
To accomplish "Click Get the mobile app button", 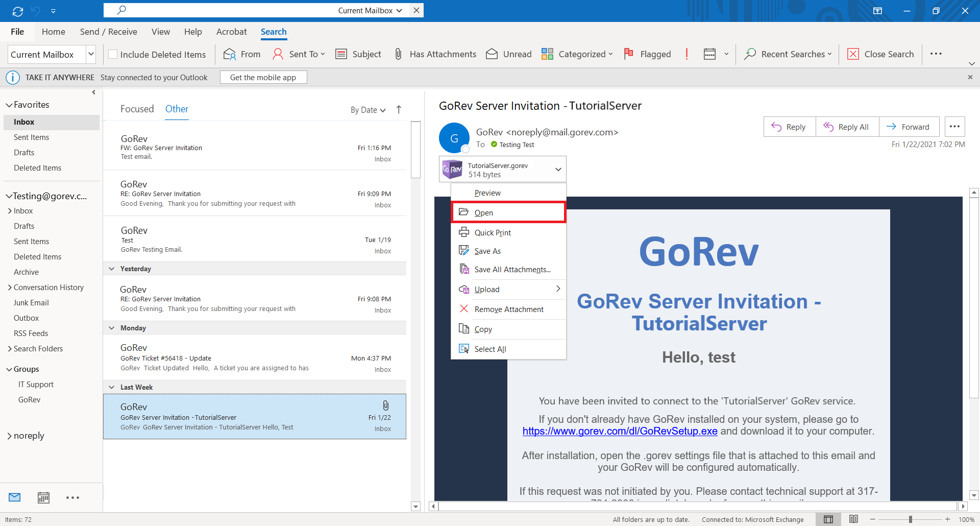I will click(263, 77).
